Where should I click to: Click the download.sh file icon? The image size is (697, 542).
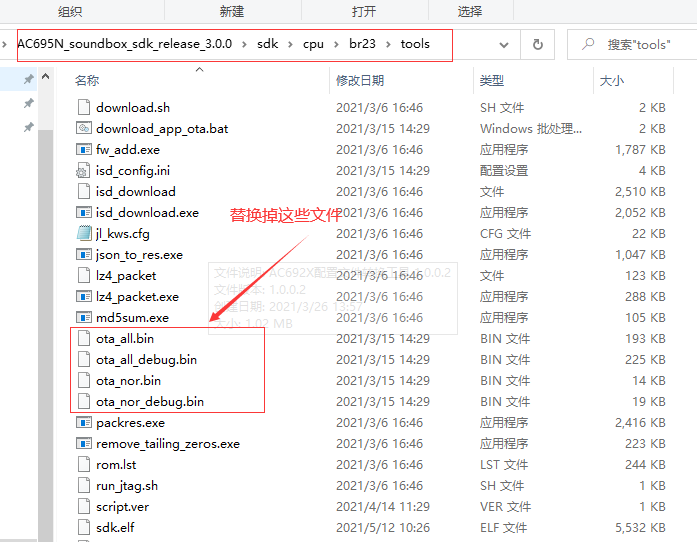84,108
